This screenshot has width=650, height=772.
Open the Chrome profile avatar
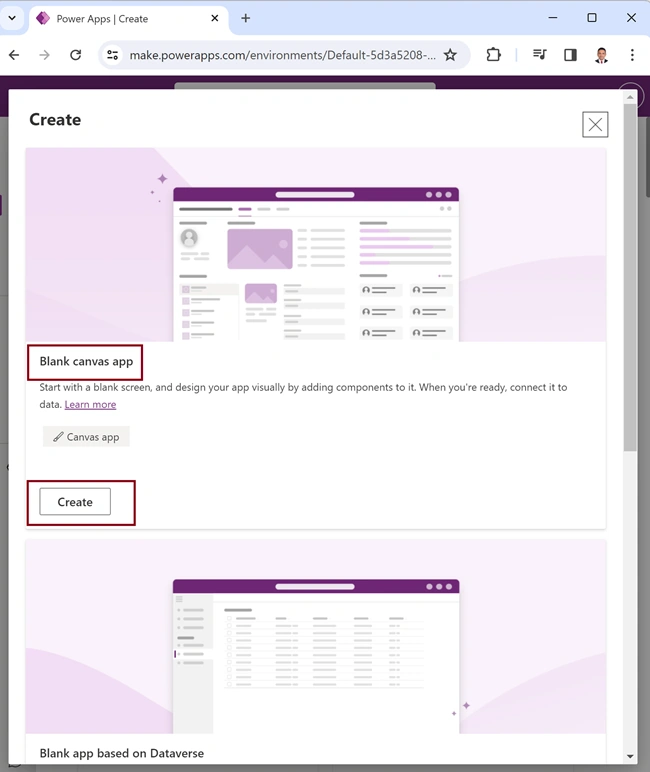pos(601,55)
